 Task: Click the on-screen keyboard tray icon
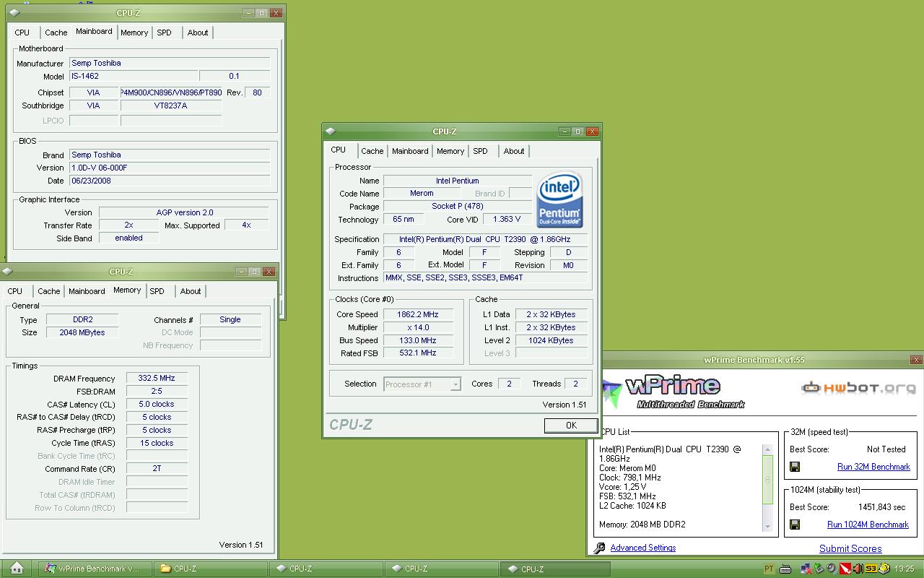pyautogui.click(x=785, y=569)
